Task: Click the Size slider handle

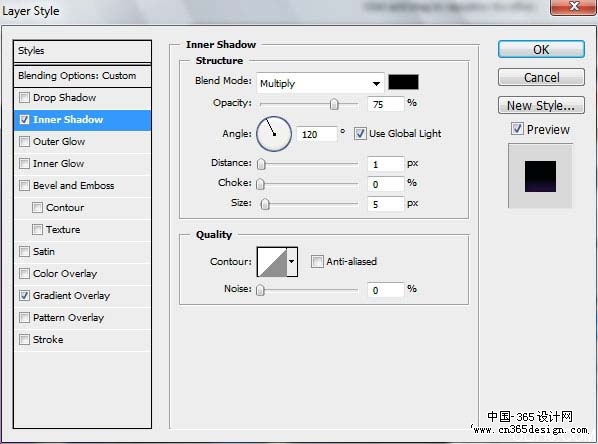Action: click(x=265, y=204)
